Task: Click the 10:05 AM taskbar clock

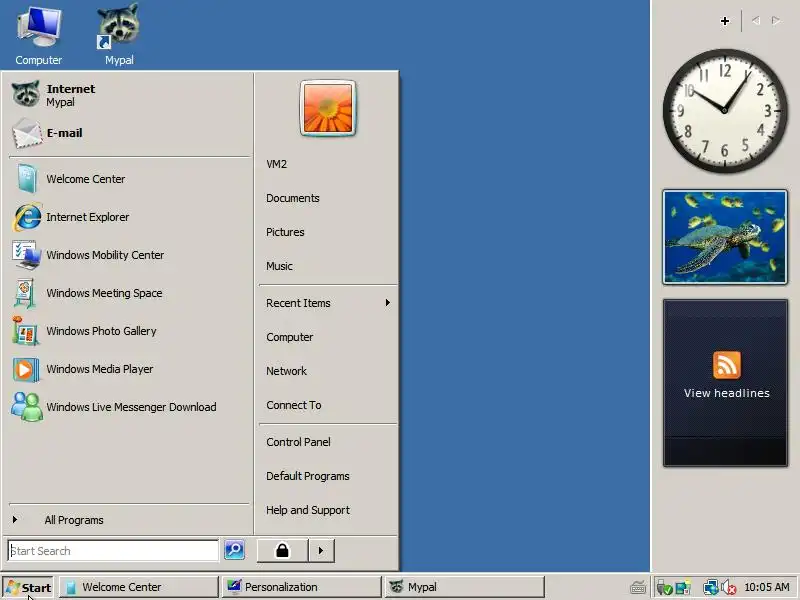Action: pyautogui.click(x=767, y=587)
